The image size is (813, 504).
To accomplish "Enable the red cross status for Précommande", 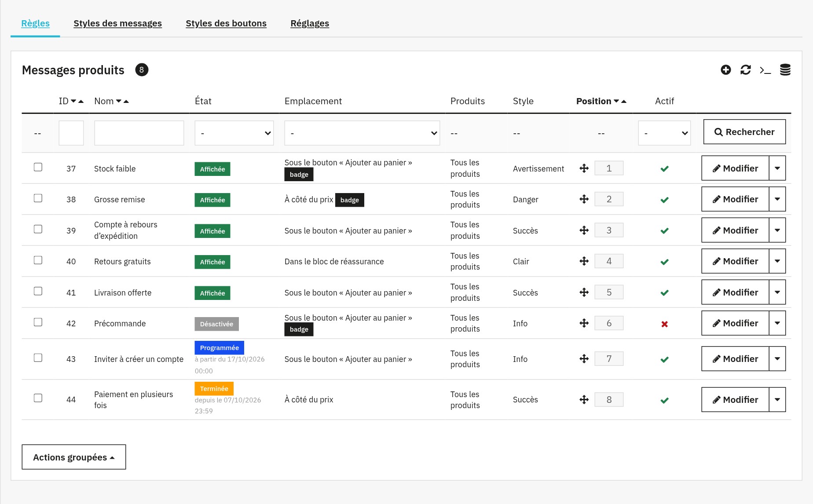I will pos(665,324).
